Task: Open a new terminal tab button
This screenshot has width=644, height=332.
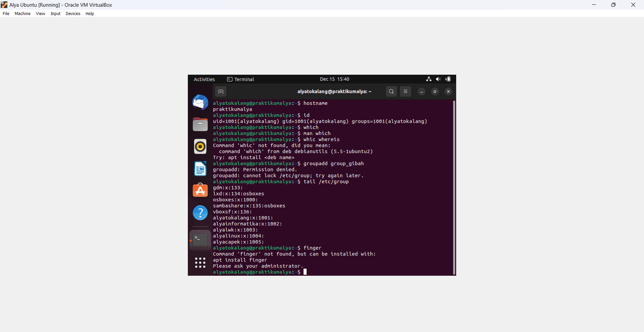Action: [221, 91]
